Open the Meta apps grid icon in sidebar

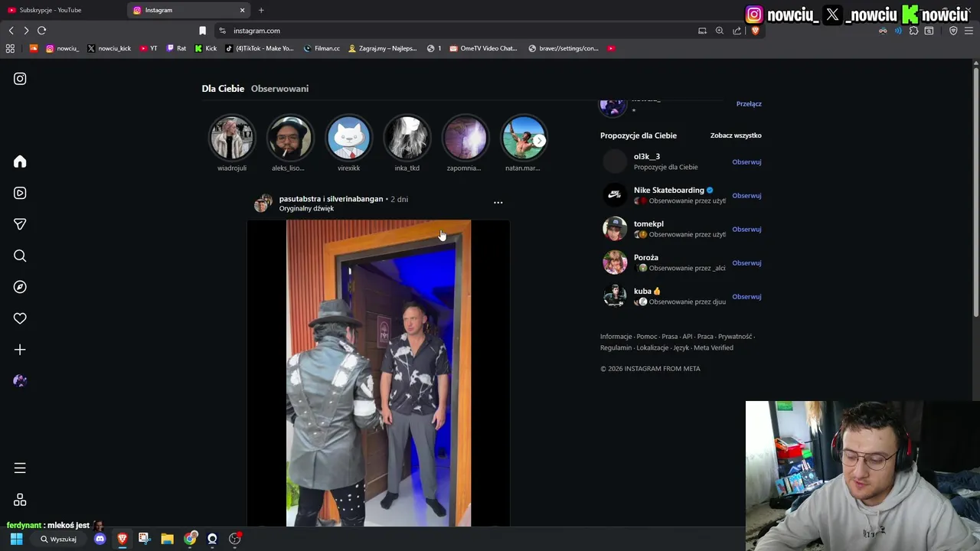20,500
